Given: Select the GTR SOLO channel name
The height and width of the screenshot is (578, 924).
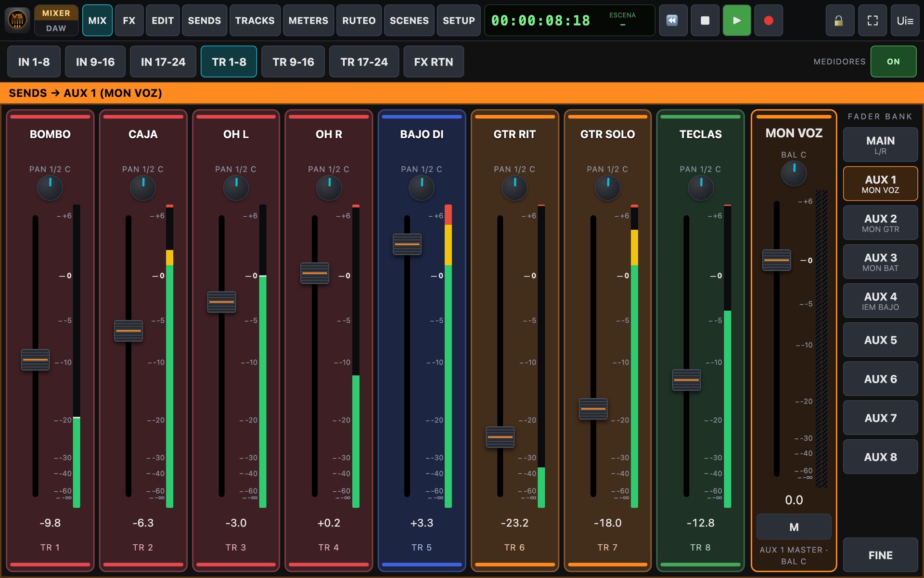Looking at the screenshot, I should point(607,134).
